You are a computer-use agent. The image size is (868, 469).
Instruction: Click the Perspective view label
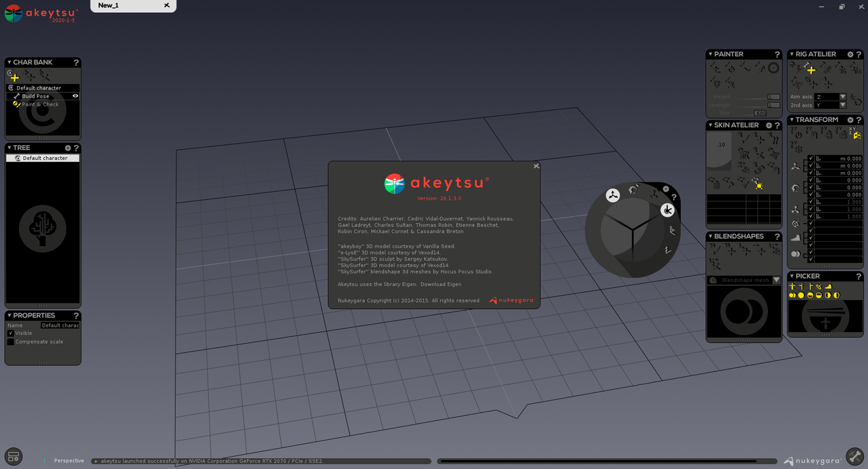tap(69, 461)
